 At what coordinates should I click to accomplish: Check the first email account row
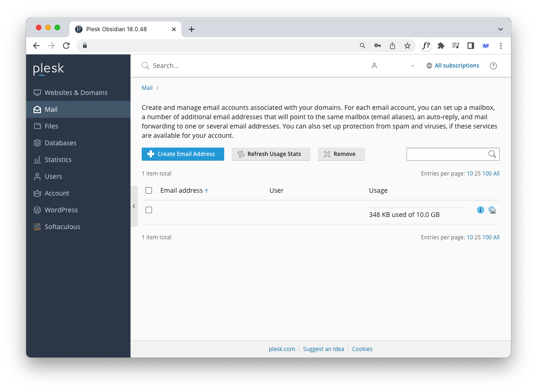149,210
